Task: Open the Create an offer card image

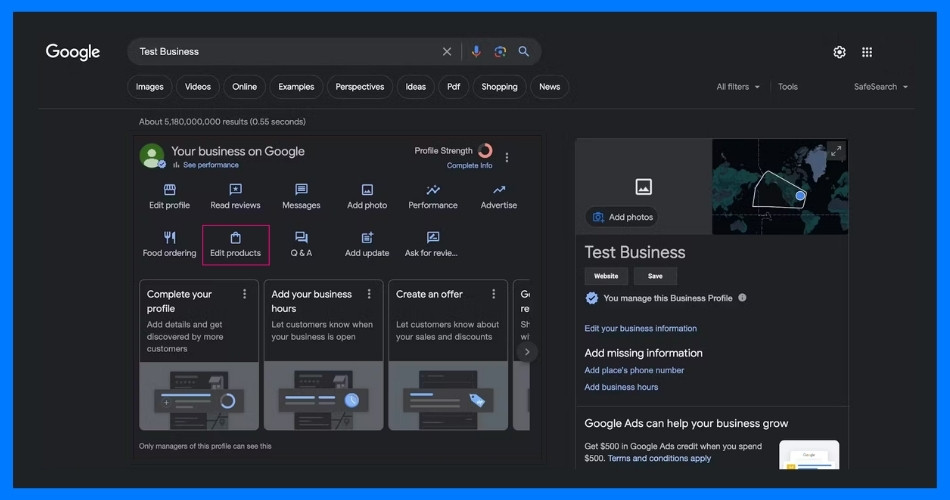Action: pos(448,396)
